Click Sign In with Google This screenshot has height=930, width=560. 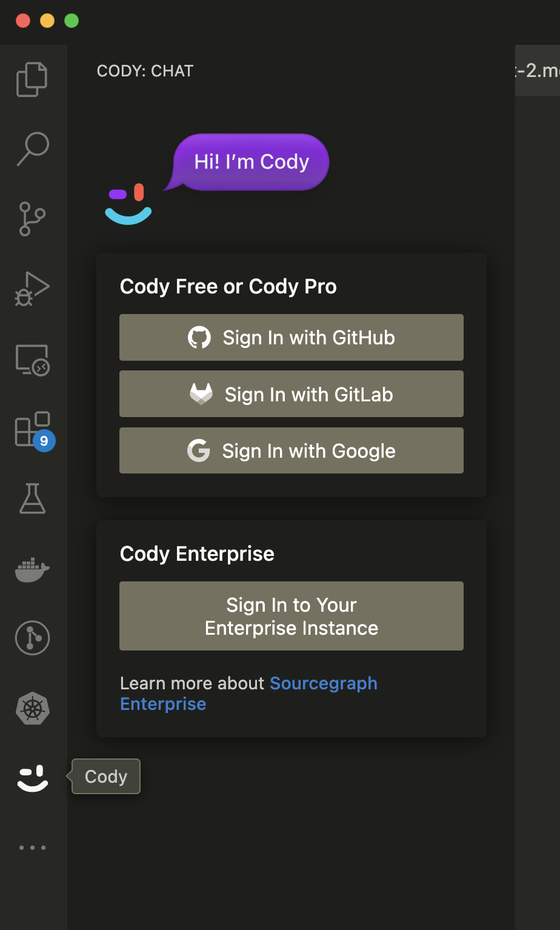(291, 451)
